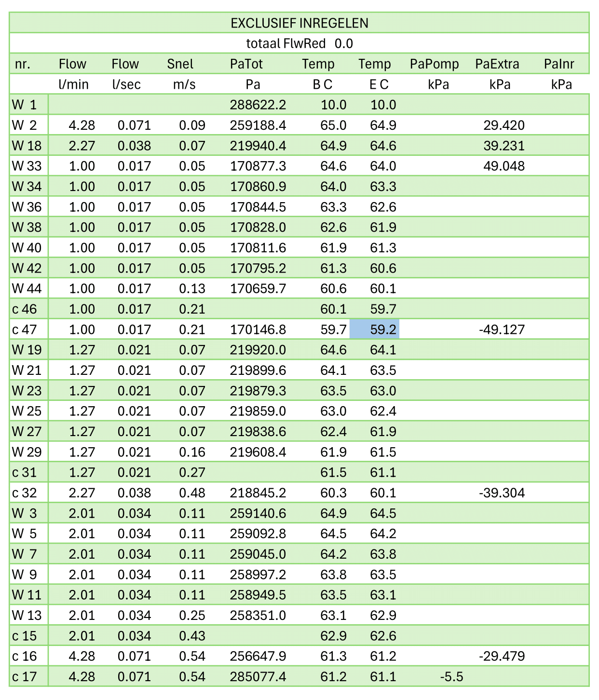Select row label W 44
Viewport: 599px width, 700px height.
click(x=27, y=288)
